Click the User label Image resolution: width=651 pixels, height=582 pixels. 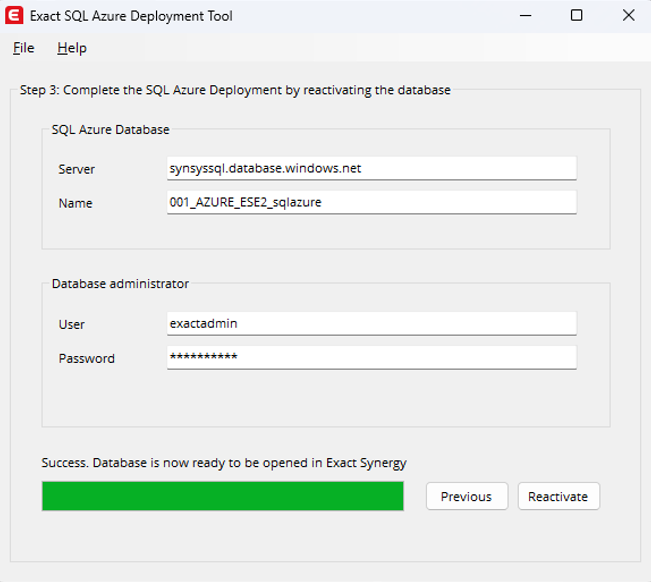point(71,324)
